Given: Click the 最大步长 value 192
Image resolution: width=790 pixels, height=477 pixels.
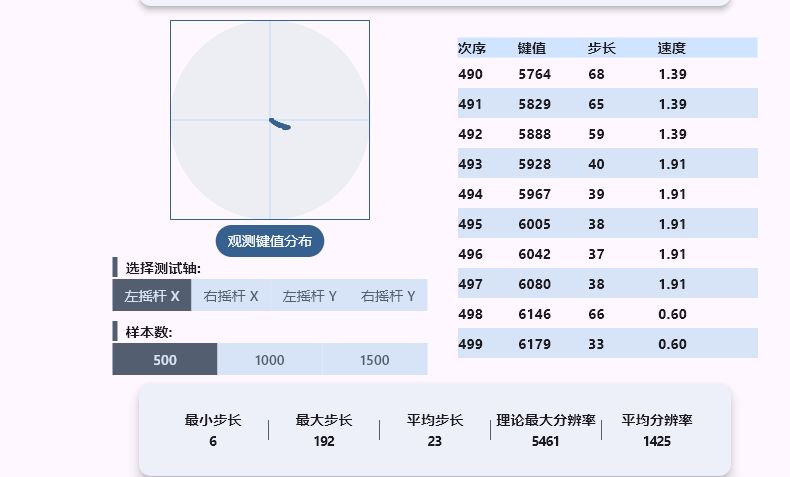Looking at the screenshot, I should 324,441.
